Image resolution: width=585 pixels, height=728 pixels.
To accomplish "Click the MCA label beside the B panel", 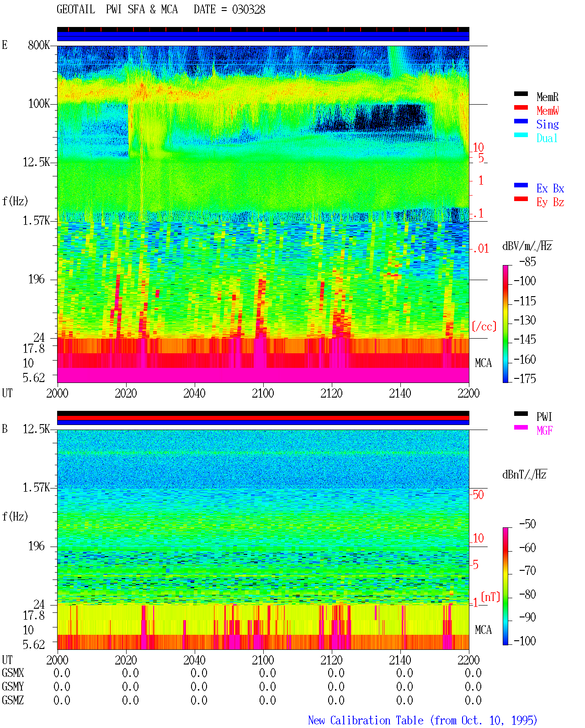I will click(483, 630).
